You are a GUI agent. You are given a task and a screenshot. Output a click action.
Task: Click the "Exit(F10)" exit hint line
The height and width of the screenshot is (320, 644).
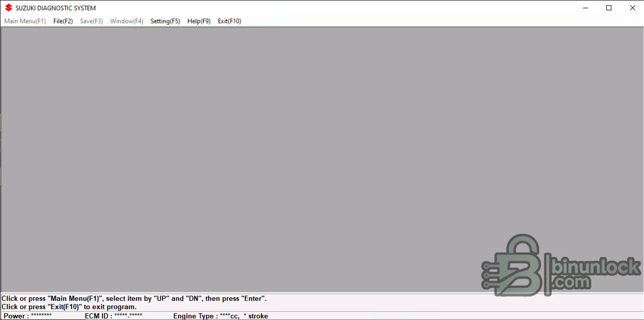69,307
